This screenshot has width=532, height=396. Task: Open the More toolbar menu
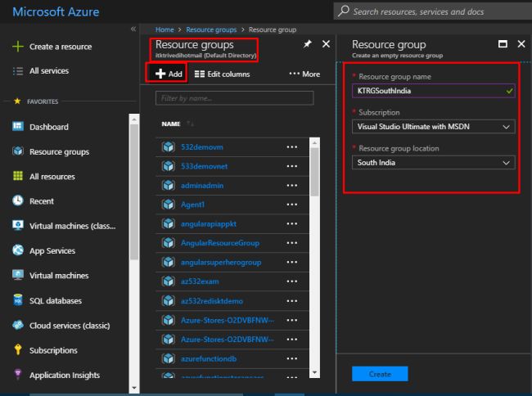pos(304,74)
